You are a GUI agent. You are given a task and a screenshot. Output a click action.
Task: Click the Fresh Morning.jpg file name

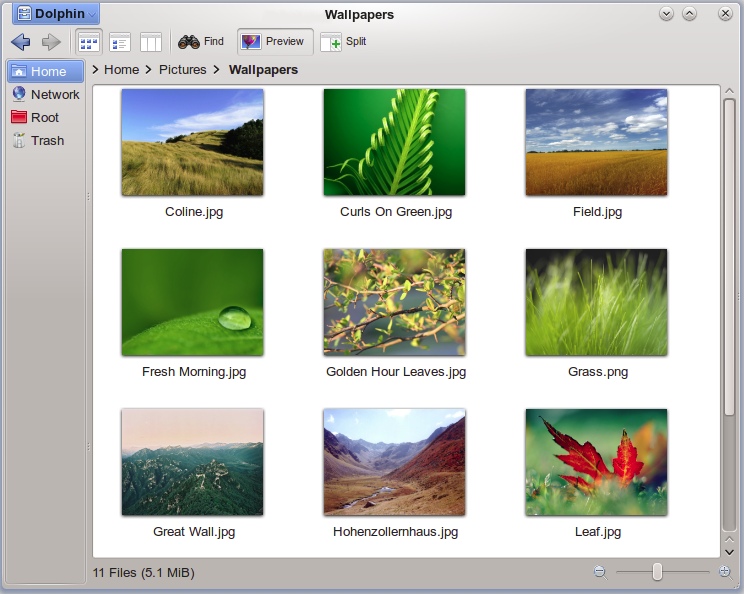click(x=194, y=371)
